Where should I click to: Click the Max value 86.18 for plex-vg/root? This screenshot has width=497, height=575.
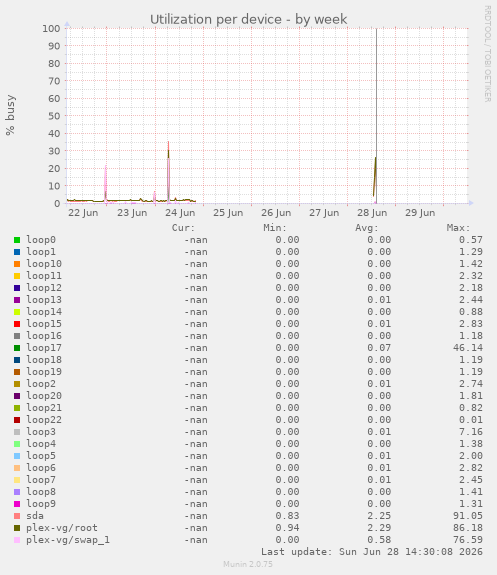point(468,528)
